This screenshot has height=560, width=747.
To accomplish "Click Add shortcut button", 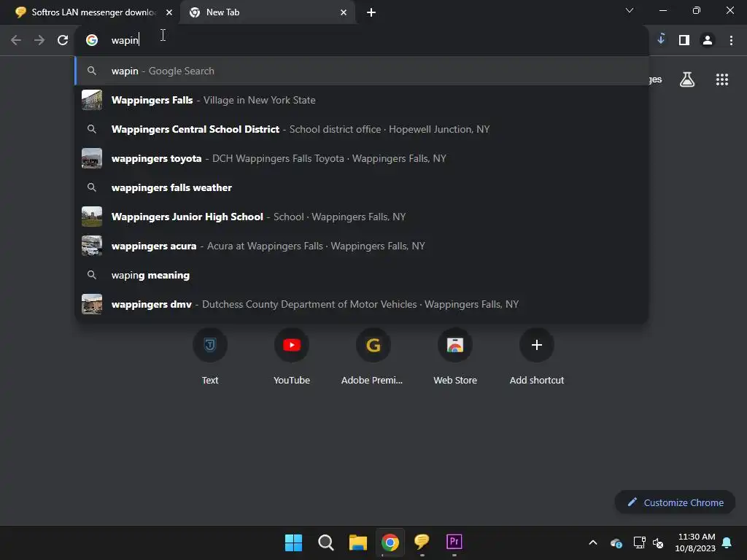I will tap(537, 357).
